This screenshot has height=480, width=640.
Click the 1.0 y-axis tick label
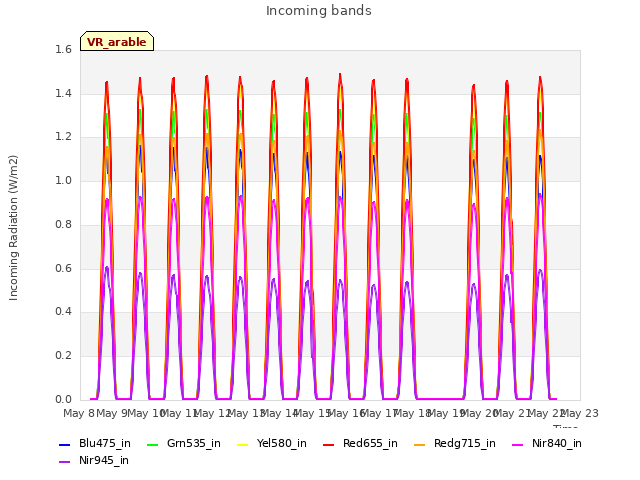[x=63, y=180]
